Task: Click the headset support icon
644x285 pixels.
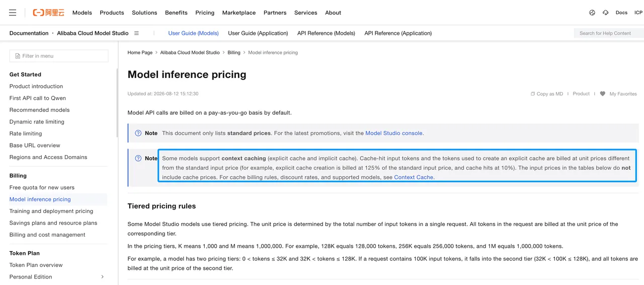Action: click(x=606, y=13)
